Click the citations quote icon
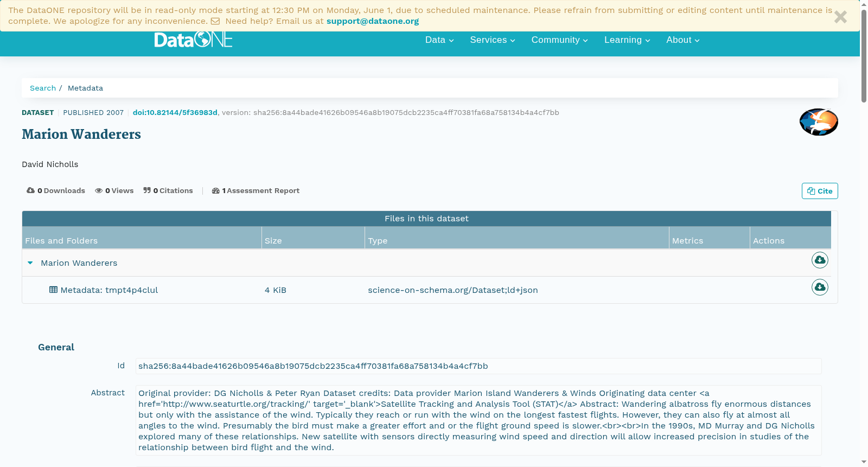Viewport: 868px width, 467px height. [x=147, y=190]
